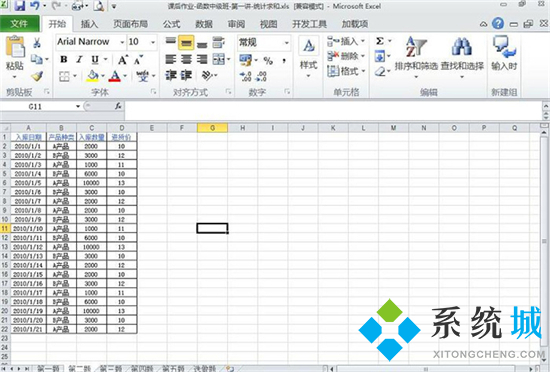Click the yellow fill color swatch
This screenshot has width=550, height=372.
click(x=93, y=76)
